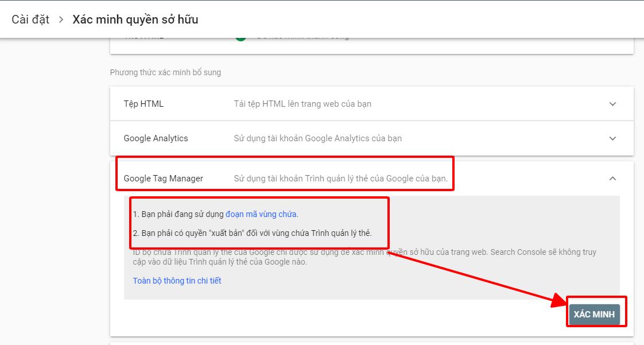
Task: Click the Cài đặt breadcrumb
Action: [30, 20]
